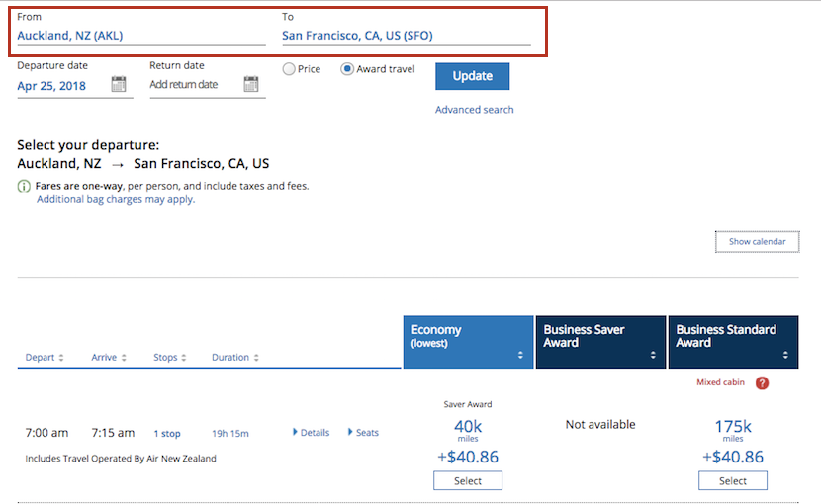Image resolution: width=821 pixels, height=504 pixels.
Task: Sort flights by Stops
Action: click(x=170, y=358)
